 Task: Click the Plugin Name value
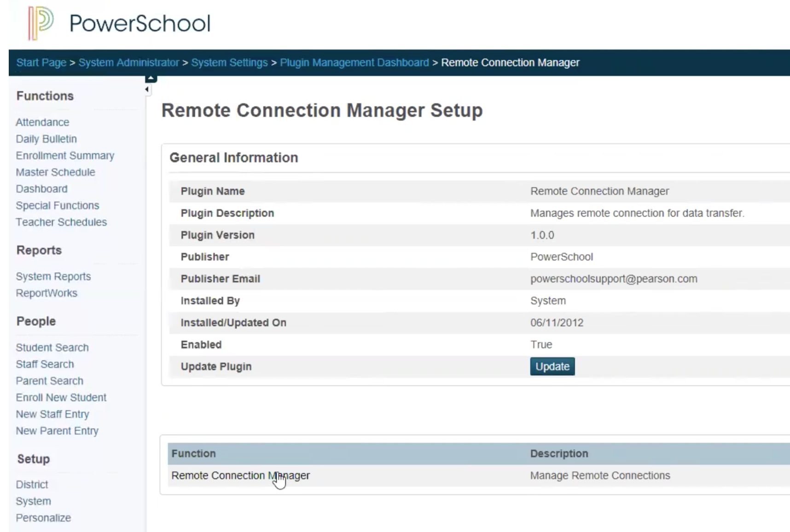pyautogui.click(x=599, y=191)
